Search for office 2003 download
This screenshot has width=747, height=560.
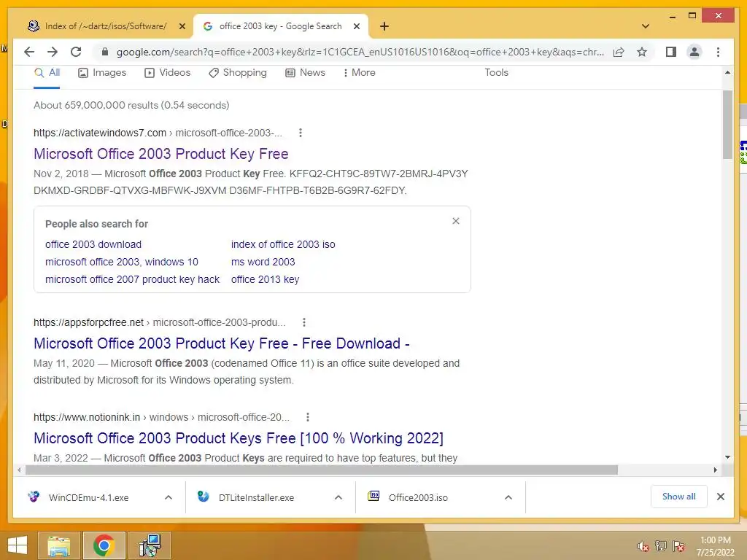click(93, 244)
